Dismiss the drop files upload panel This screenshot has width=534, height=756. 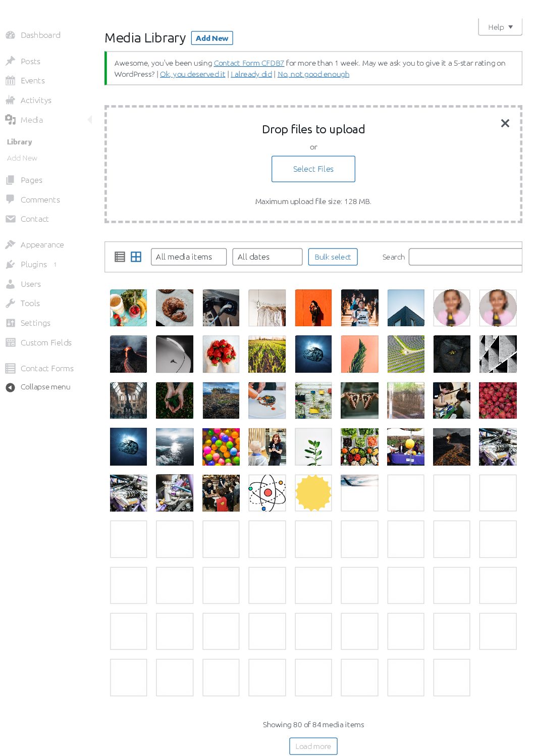pos(505,123)
